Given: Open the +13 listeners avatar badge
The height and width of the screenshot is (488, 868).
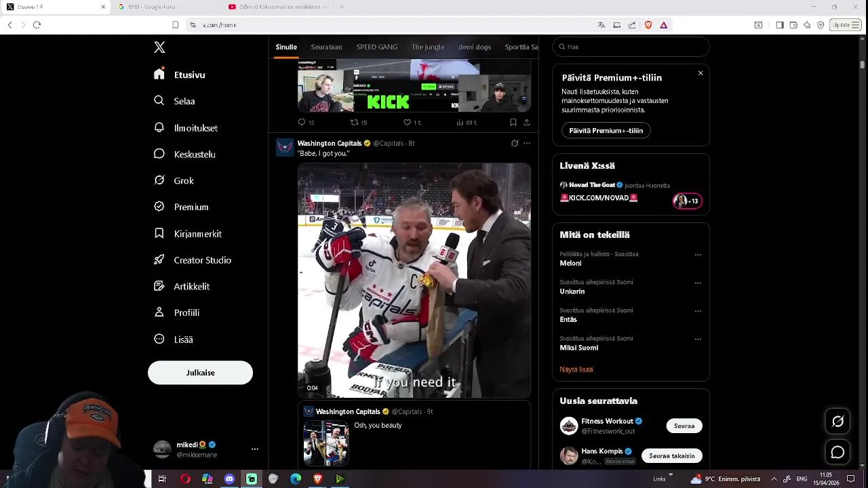Looking at the screenshot, I should (687, 201).
